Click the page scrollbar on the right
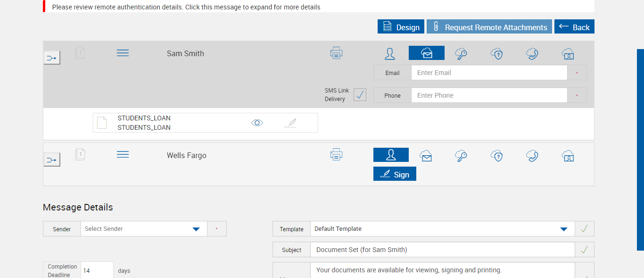Screen dimensions: 644x278 point(640,149)
